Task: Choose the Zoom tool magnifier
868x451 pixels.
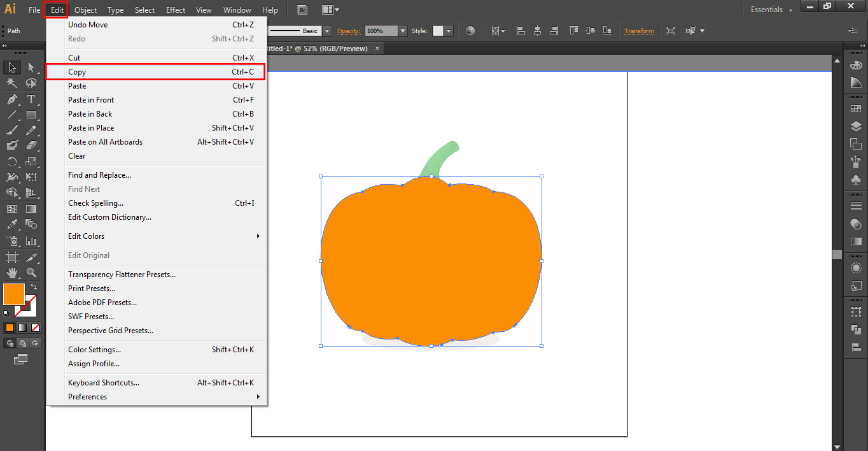Action: [x=31, y=273]
